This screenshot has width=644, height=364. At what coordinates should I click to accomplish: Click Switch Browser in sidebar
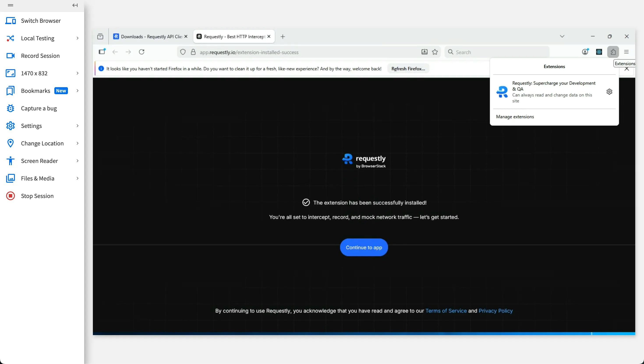click(41, 21)
